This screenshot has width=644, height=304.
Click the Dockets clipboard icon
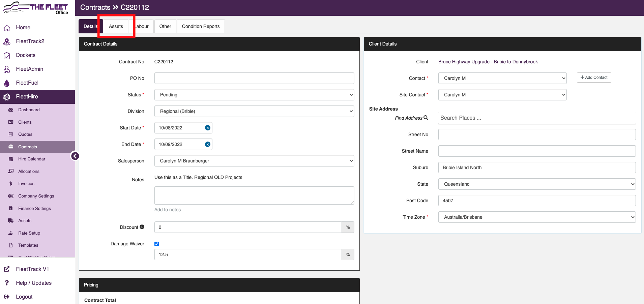(7, 55)
